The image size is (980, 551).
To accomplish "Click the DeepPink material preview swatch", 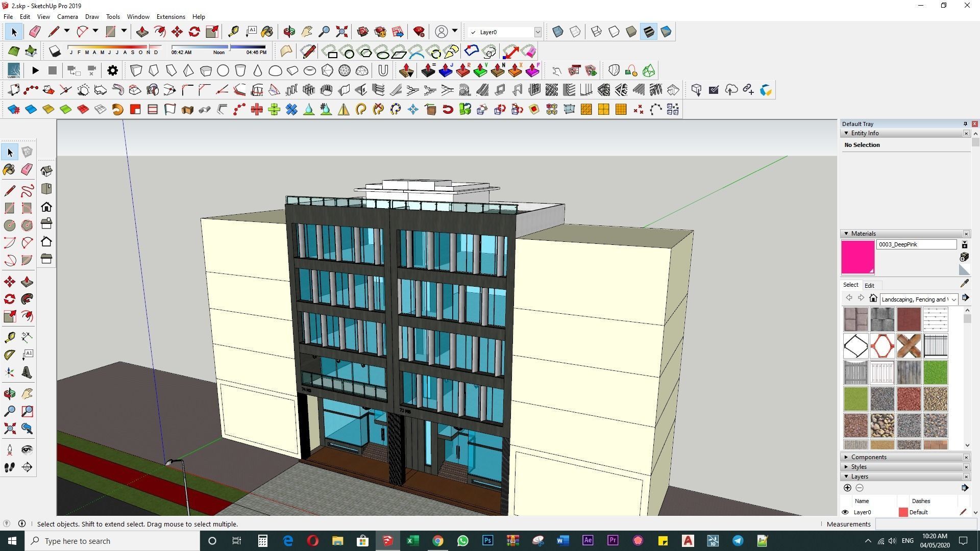I will 858,257.
